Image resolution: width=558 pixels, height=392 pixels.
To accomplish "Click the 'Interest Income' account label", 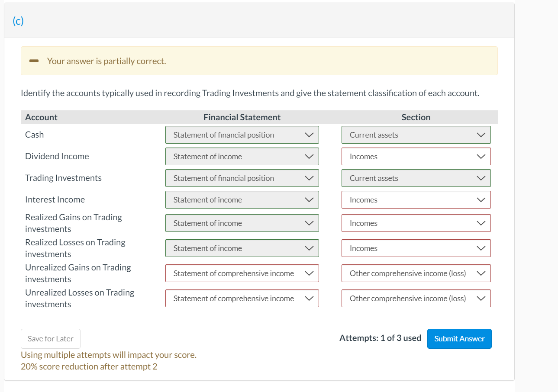I will pos(55,199).
